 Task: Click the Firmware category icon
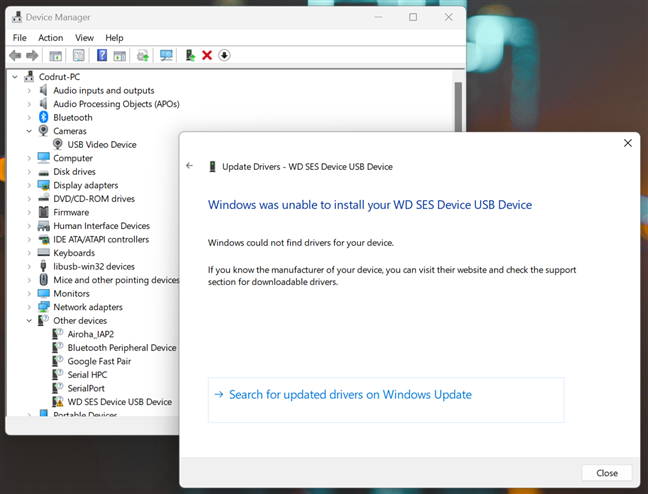[43, 212]
